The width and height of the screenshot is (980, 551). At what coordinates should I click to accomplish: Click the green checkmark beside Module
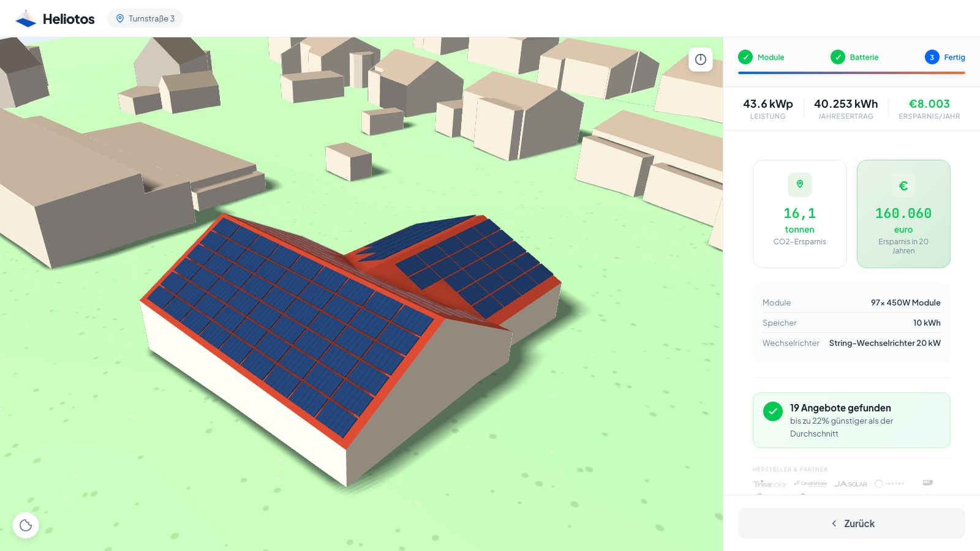click(x=745, y=57)
